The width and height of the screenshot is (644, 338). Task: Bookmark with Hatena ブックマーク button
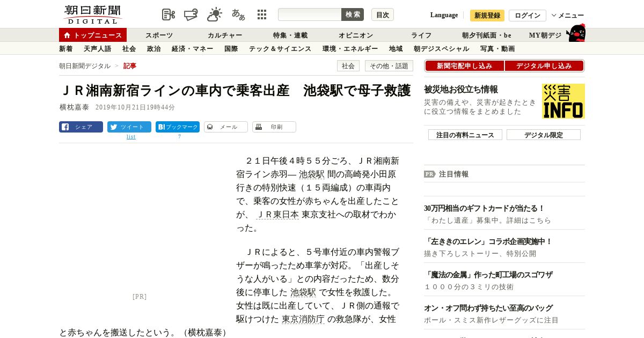click(x=178, y=127)
